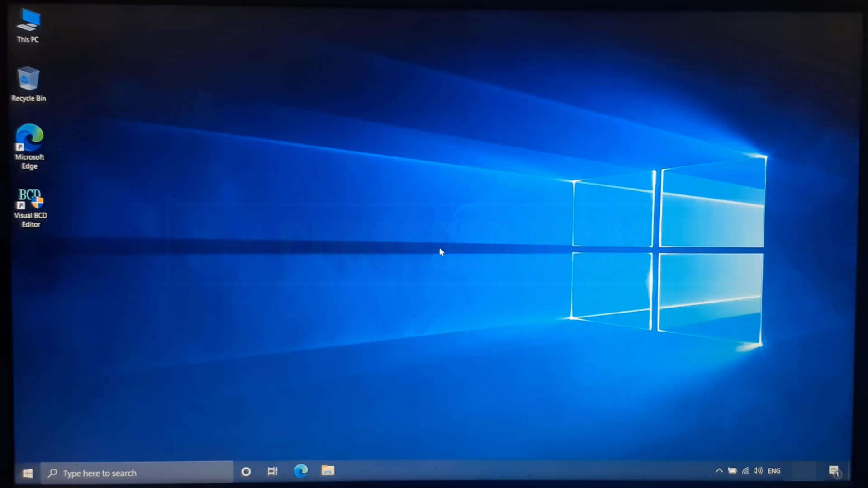Open Task View on the taskbar
The width and height of the screenshot is (868, 488).
pos(272,471)
